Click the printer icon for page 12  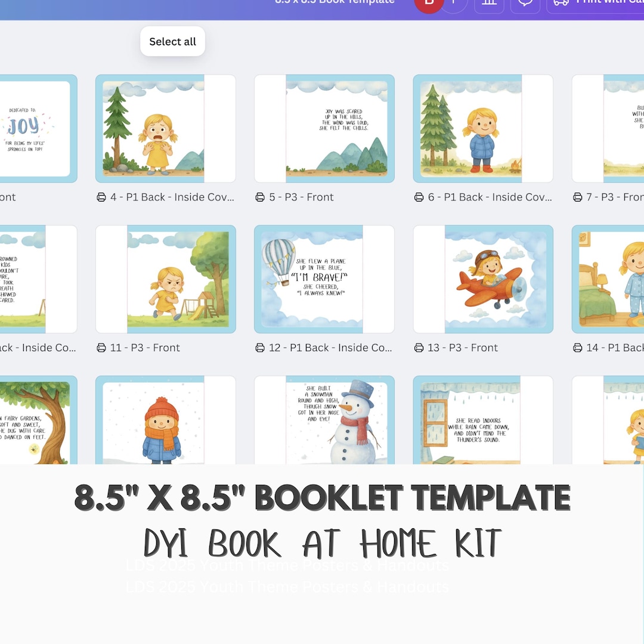click(260, 347)
